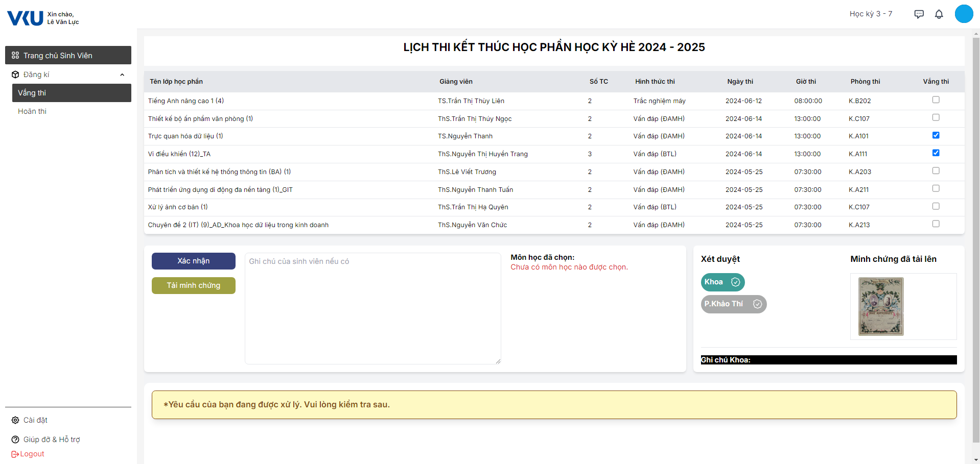Image resolution: width=980 pixels, height=464 pixels.
Task: Click the Cài đặt gear icon
Action: pos(15,420)
